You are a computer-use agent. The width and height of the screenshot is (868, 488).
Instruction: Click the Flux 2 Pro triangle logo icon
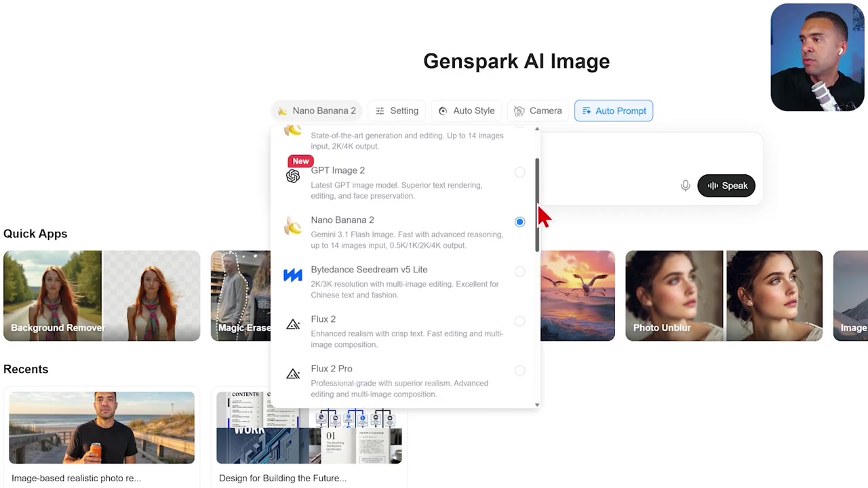coord(293,374)
